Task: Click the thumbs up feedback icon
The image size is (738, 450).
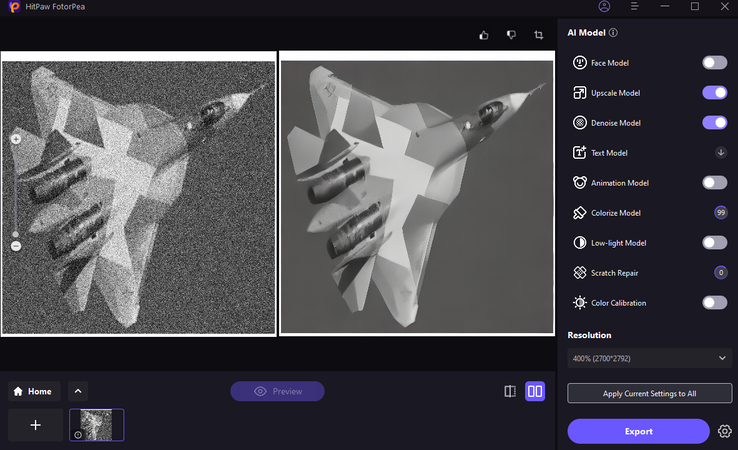Action: click(484, 35)
